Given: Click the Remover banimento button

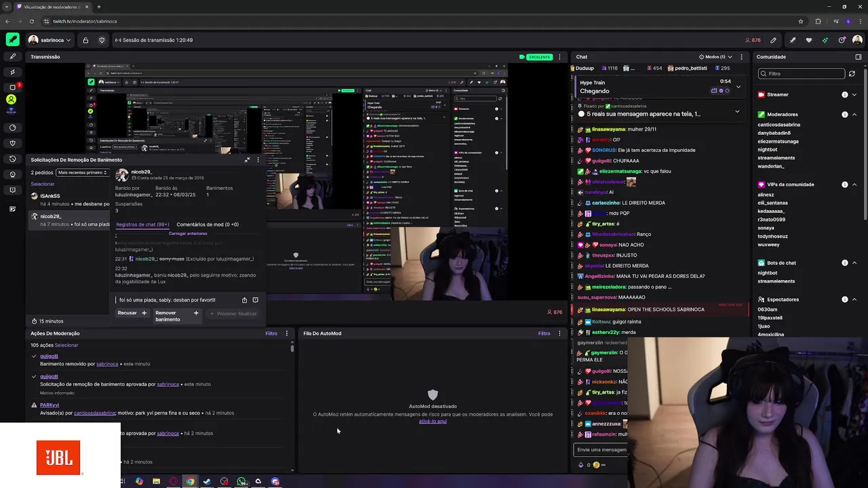Looking at the screenshot, I should [x=176, y=316].
